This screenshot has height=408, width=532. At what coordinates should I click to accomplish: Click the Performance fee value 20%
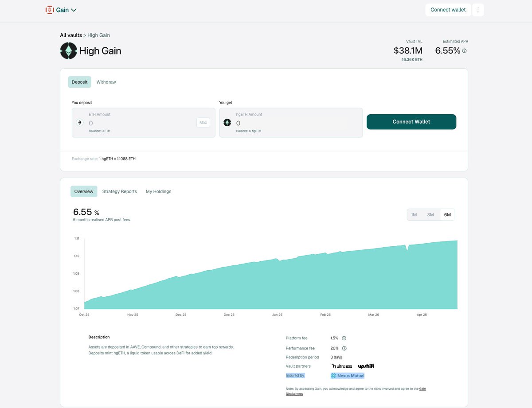coord(334,348)
